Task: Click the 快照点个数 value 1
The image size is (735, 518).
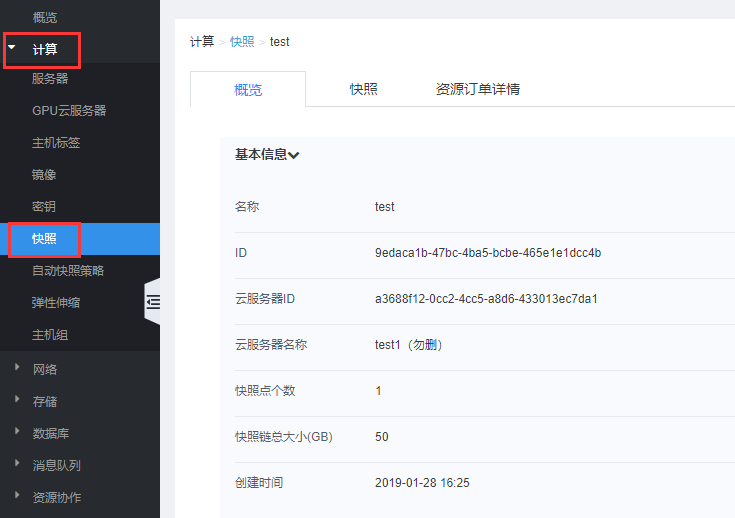Action: [x=378, y=390]
